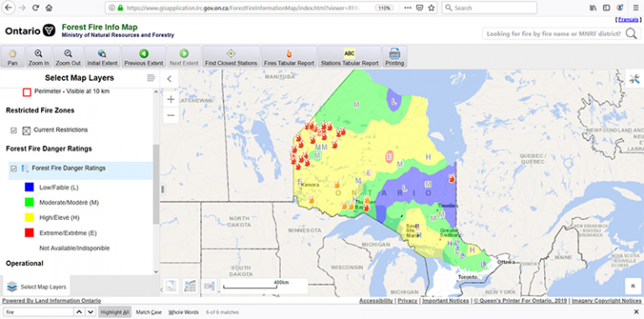
Task: Go back with Previous Extent
Action: [x=143, y=57]
